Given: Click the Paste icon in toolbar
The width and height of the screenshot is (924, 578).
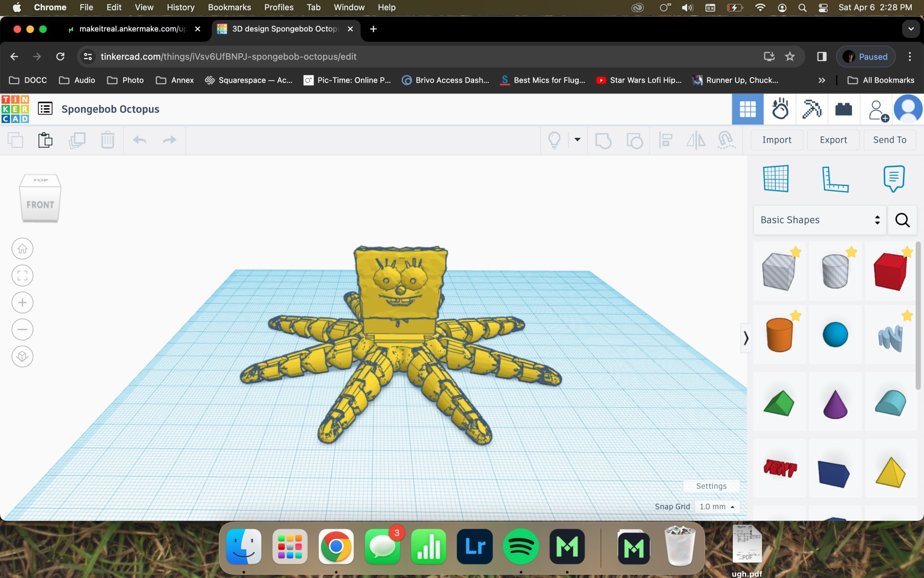Looking at the screenshot, I should click(x=45, y=140).
